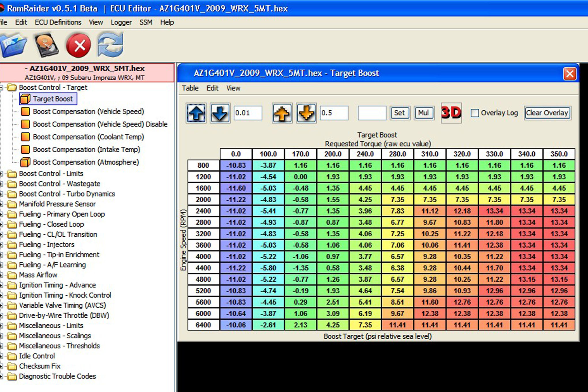Click Variable Valve Timing (AVCS) folder icon
Image resolution: width=588 pixels, height=392 pixels.
(12, 306)
